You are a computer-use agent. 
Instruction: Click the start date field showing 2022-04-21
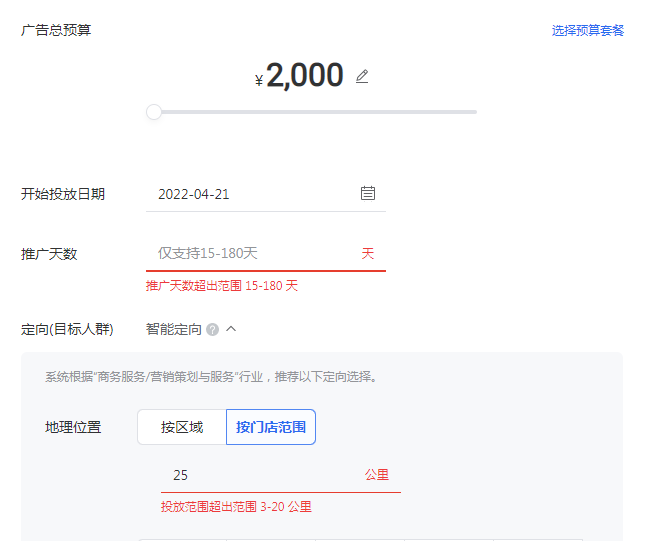pyautogui.click(x=250, y=194)
